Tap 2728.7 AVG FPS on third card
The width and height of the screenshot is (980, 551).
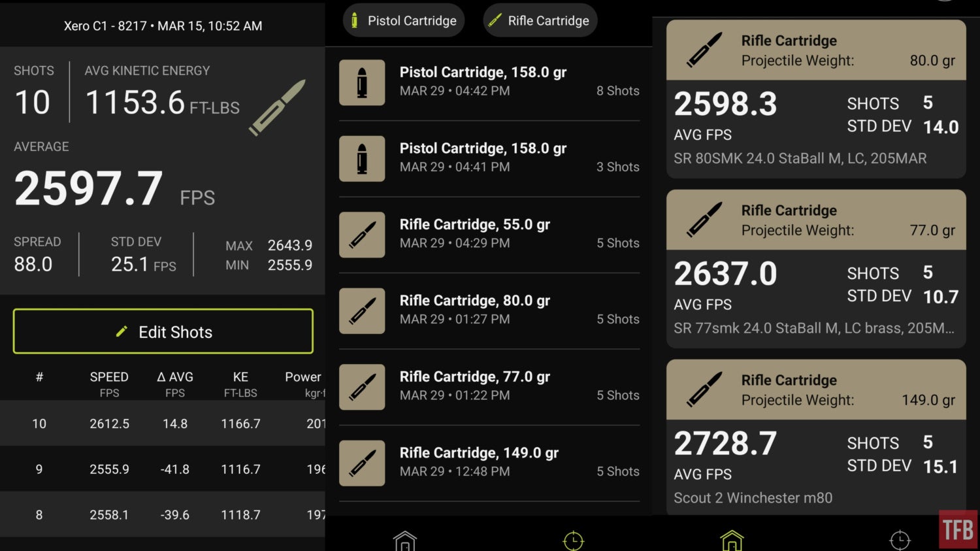(725, 444)
